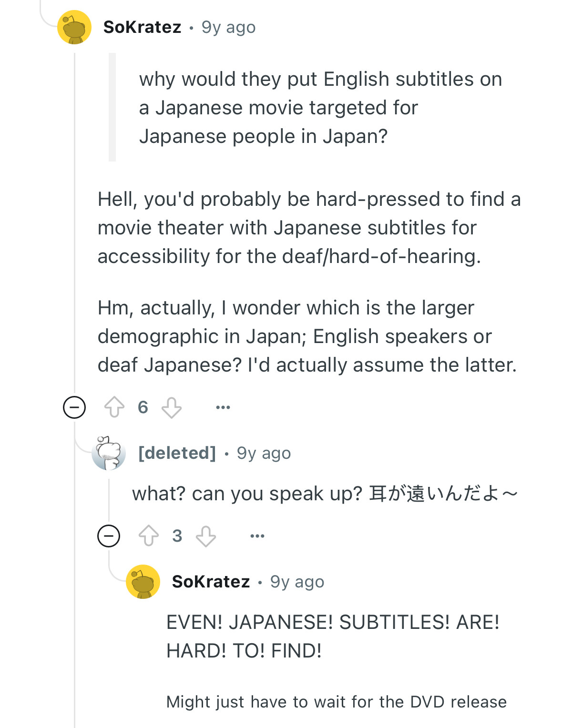Click the [deleted] username
This screenshot has height=728, width=562.
tap(177, 453)
